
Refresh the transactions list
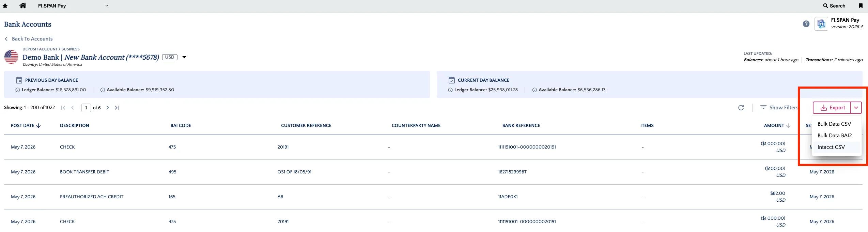point(741,108)
